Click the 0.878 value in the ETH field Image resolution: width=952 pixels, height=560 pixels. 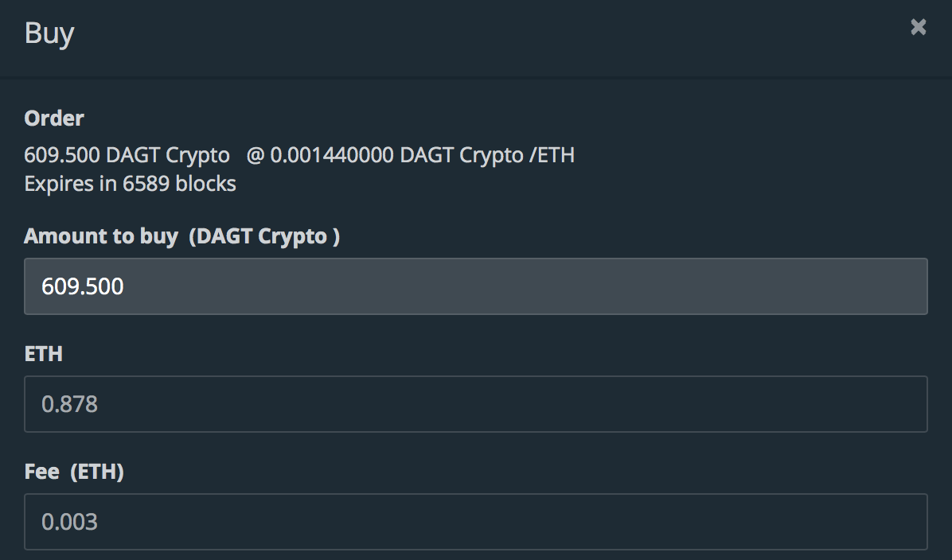[x=69, y=404]
